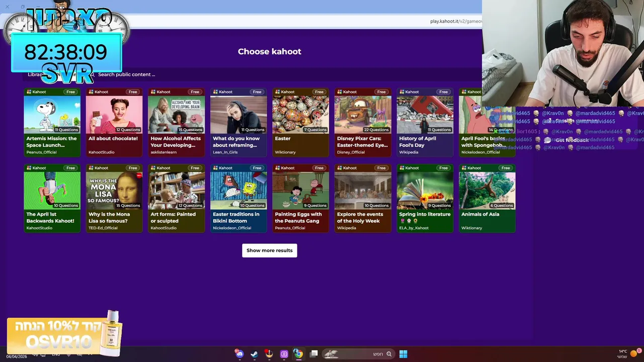Select the Easter eggs thumbnail
This screenshot has width=644, height=362.
point(300,115)
